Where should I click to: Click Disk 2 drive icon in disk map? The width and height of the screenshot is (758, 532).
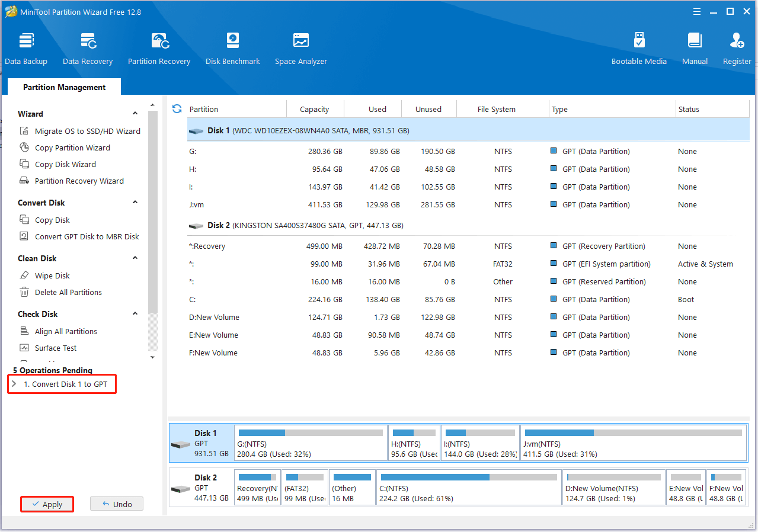(181, 489)
